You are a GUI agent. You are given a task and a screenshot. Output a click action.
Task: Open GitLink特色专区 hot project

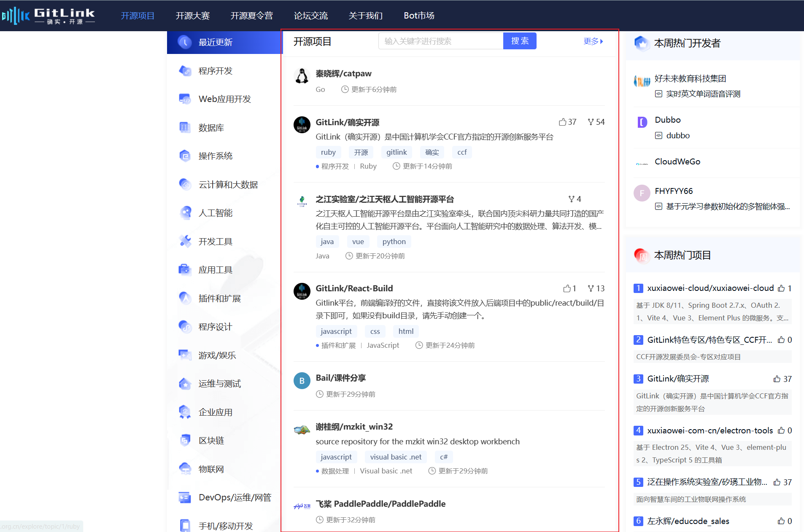(x=710, y=340)
